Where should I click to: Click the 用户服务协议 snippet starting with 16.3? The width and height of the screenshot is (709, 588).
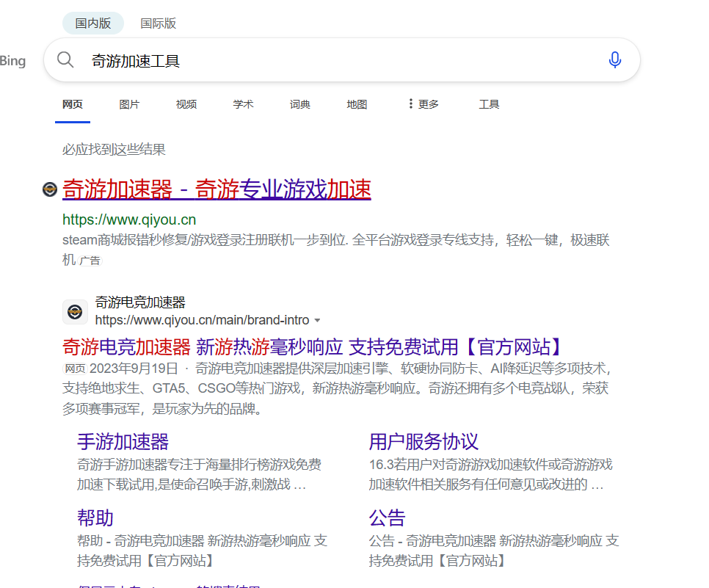490,474
